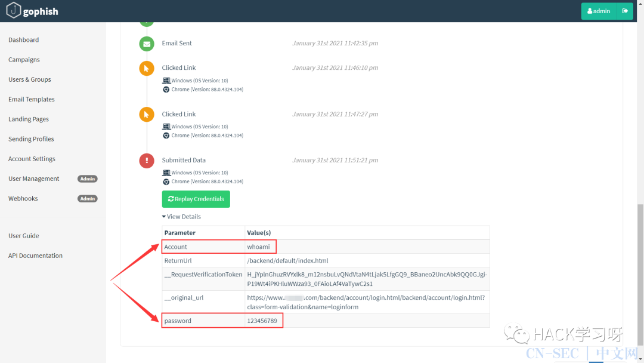Select Landing Pages in sidebar
644x363 pixels.
pyautogui.click(x=29, y=119)
